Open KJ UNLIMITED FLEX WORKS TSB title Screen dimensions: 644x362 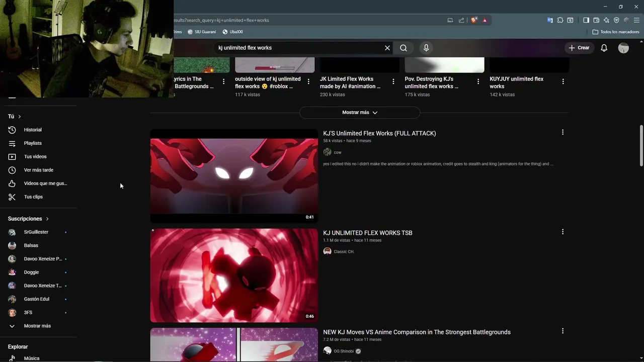(x=368, y=233)
